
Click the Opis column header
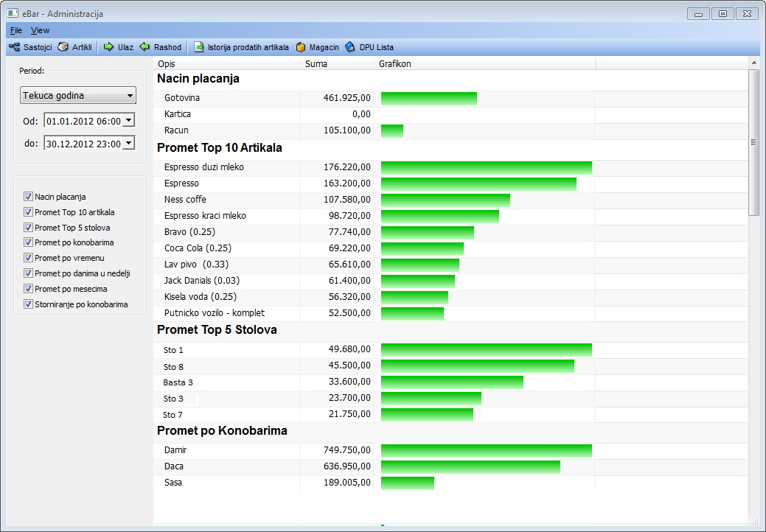pos(167,64)
